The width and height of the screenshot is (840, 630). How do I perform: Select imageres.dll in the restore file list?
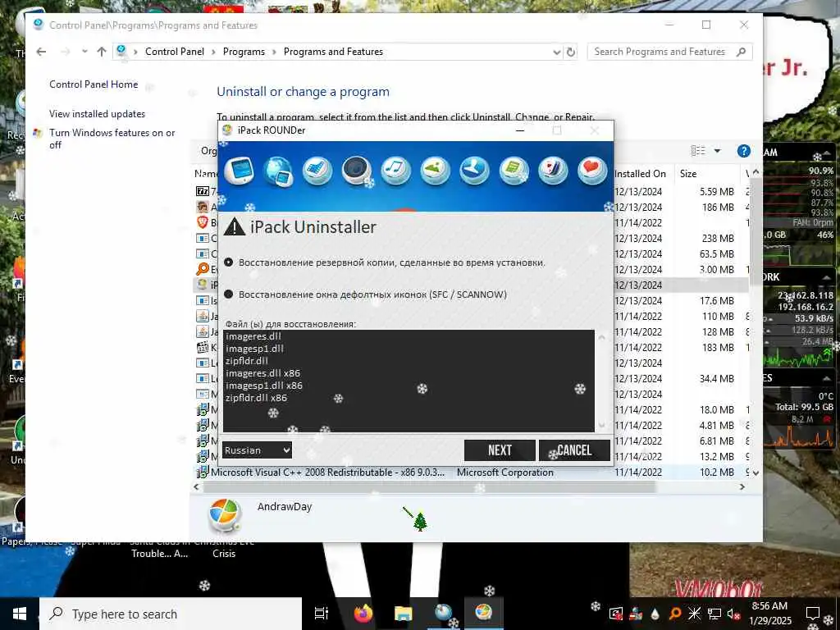click(253, 336)
